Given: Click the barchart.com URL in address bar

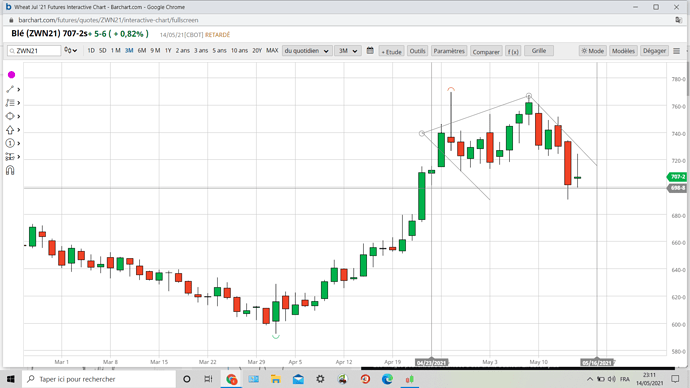Looking at the screenshot, I should coord(108,20).
